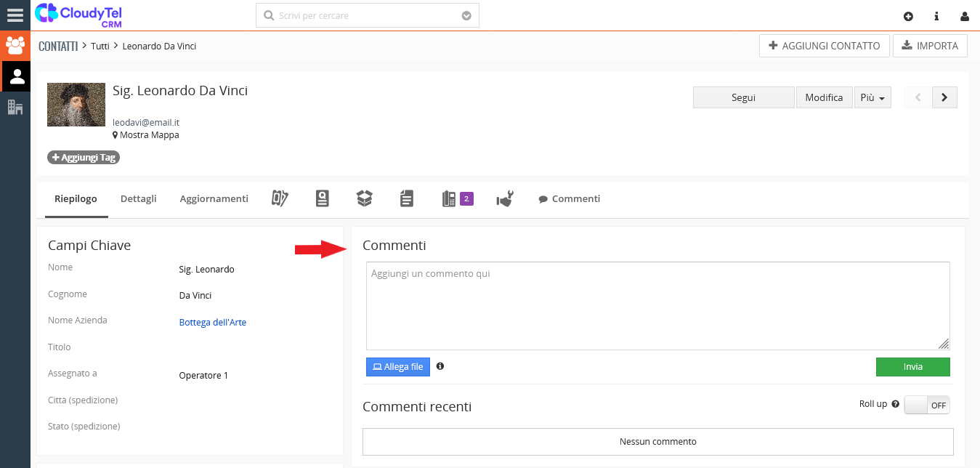Image resolution: width=980 pixels, height=468 pixels.
Task: Click the info icon in top bar
Action: pyautogui.click(x=936, y=16)
